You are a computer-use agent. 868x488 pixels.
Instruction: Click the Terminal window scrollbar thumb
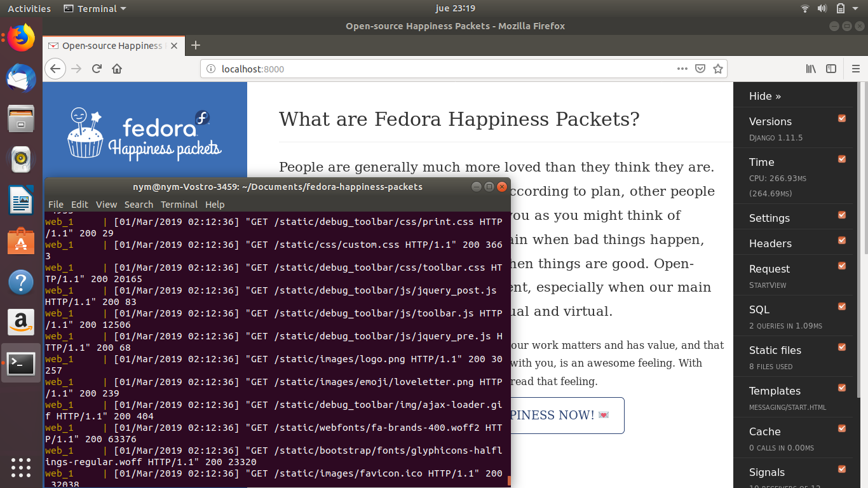509,481
